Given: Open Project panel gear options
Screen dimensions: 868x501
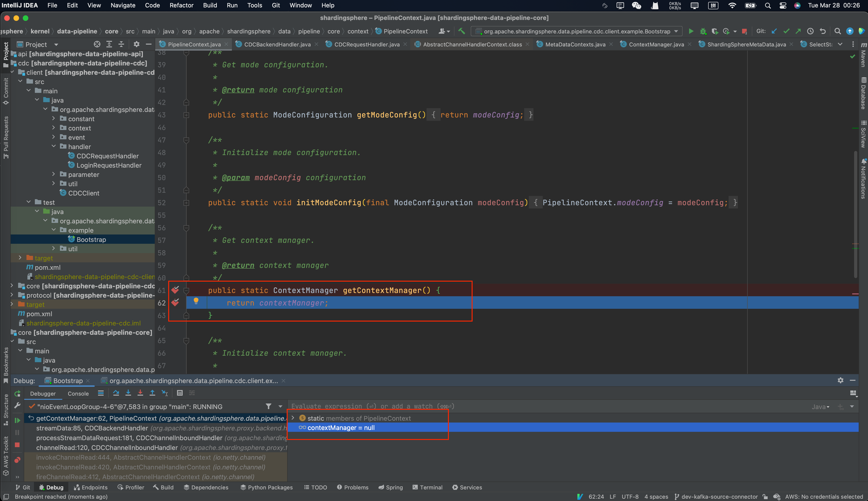Looking at the screenshot, I should point(137,44).
